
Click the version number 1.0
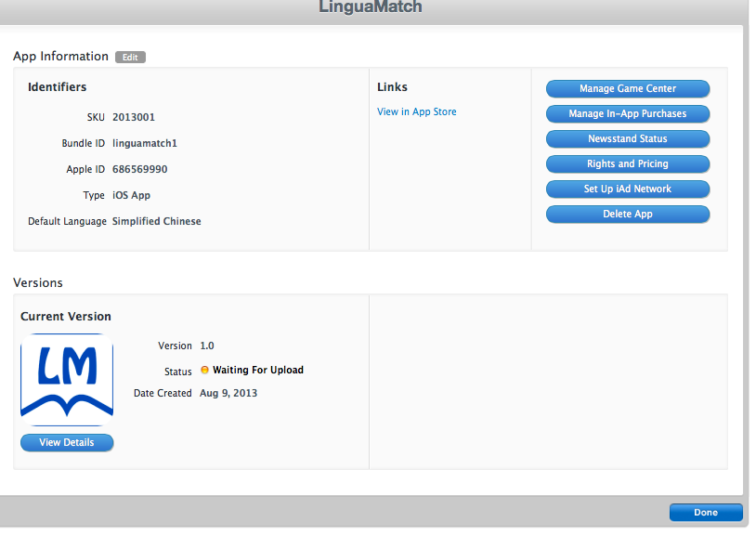click(x=207, y=346)
